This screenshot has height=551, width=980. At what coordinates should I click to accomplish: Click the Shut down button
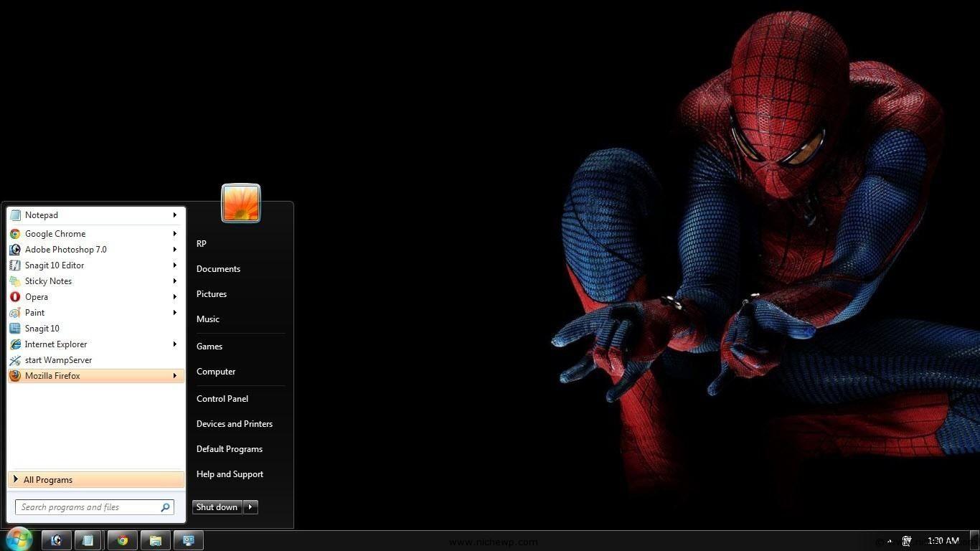[217, 507]
